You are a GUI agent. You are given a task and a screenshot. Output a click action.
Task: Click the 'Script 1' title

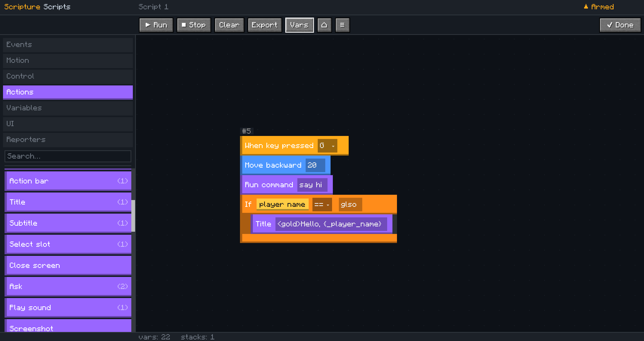153,7
